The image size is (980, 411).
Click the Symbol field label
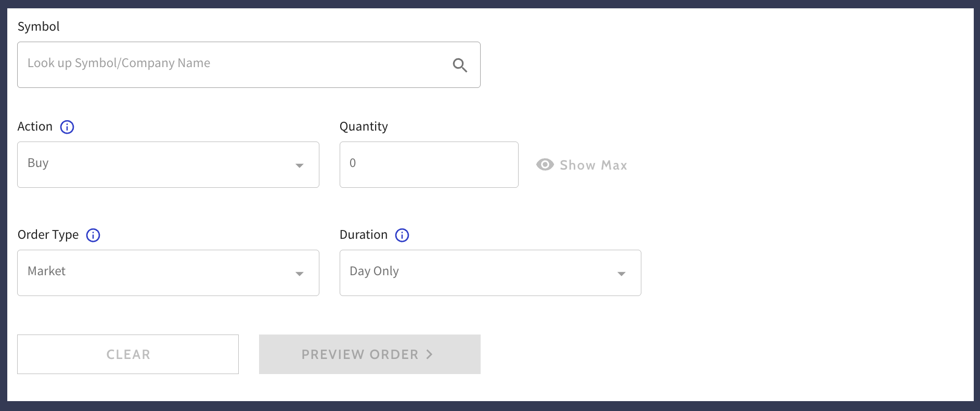(x=38, y=27)
